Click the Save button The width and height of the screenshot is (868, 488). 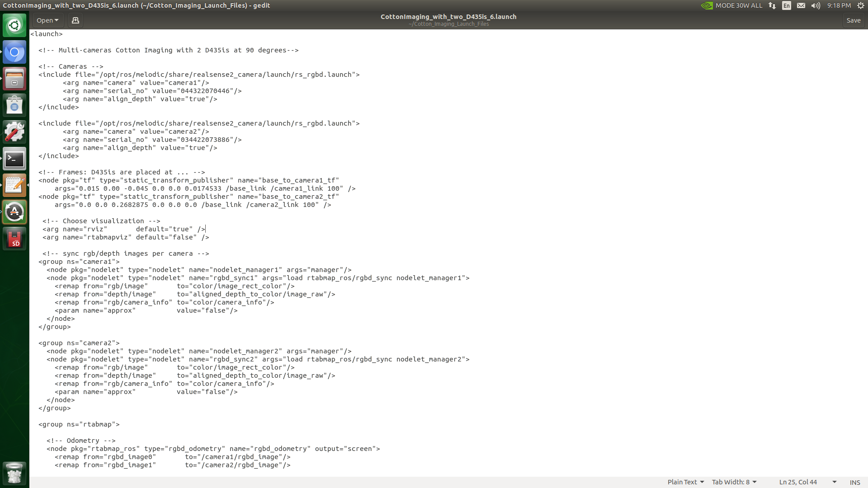pyautogui.click(x=853, y=20)
